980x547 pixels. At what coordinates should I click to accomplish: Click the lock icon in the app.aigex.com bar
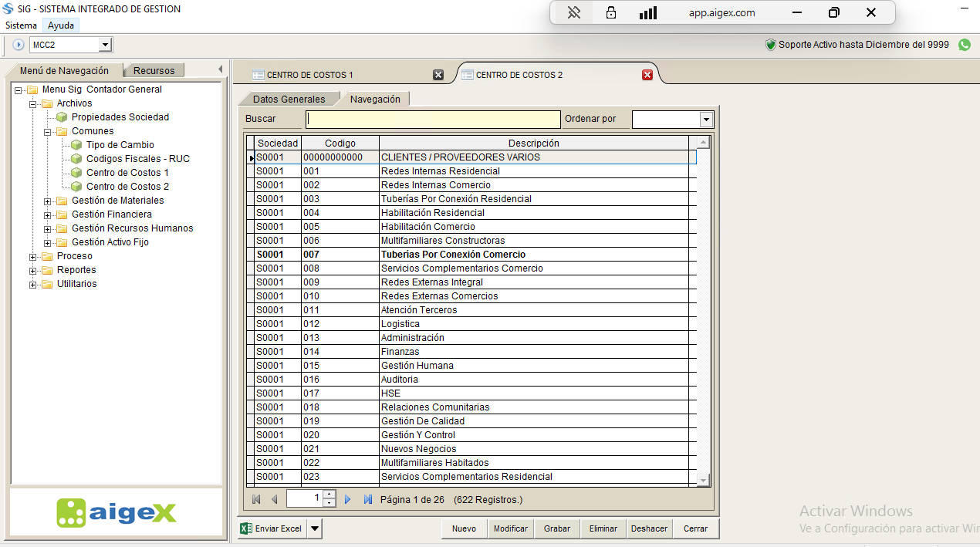(611, 12)
